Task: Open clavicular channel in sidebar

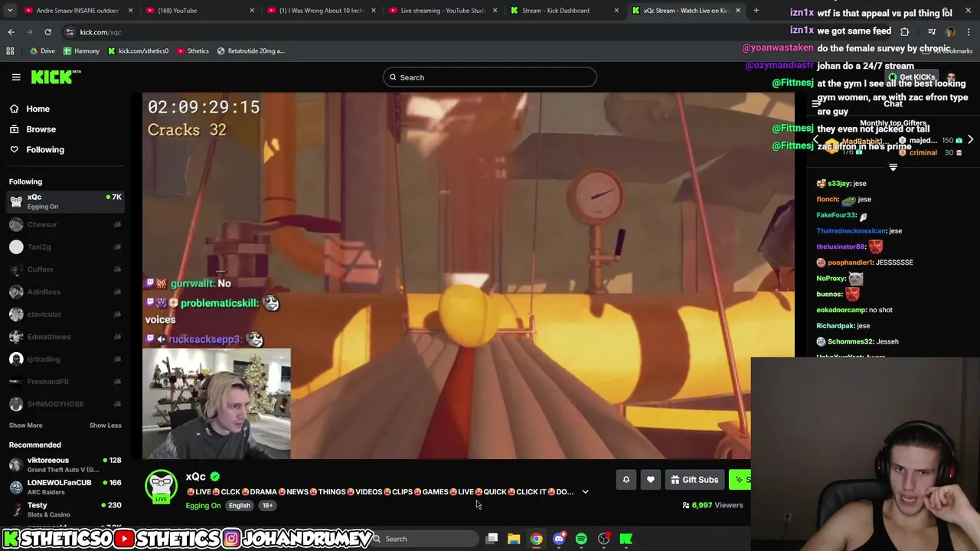Action: [65, 315]
